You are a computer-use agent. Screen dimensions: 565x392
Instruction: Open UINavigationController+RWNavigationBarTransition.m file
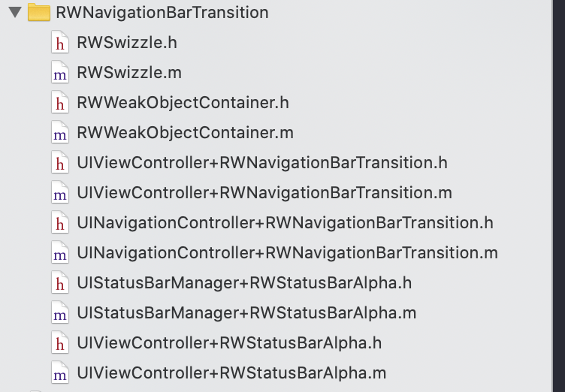pyautogui.click(x=287, y=253)
